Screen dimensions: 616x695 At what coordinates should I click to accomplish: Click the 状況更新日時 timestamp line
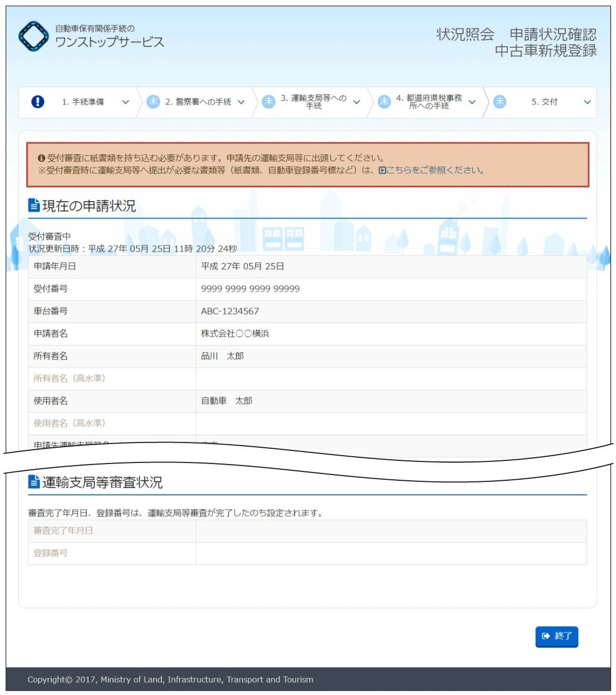133,249
